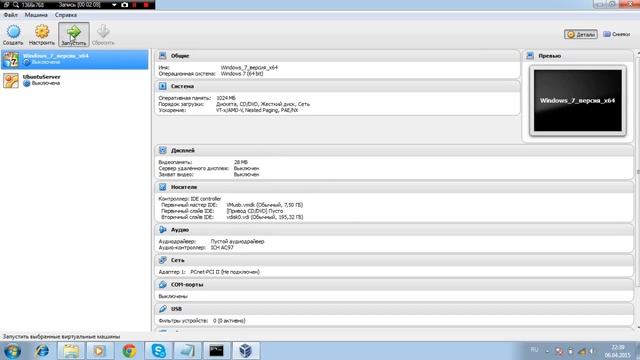Click the Windows_7_версия_x64 preview thumbnail

(578, 100)
